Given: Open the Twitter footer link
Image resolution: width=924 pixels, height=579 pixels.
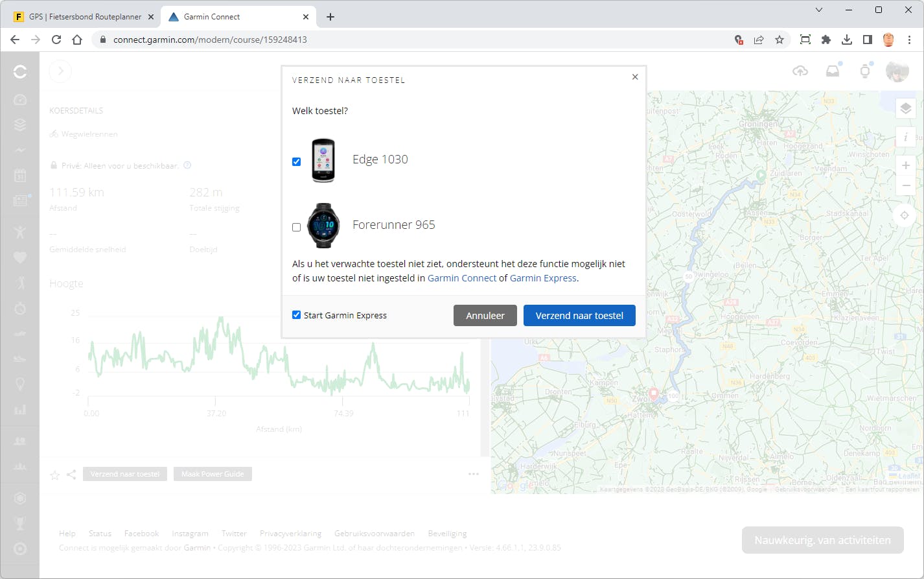Looking at the screenshot, I should pos(234,534).
